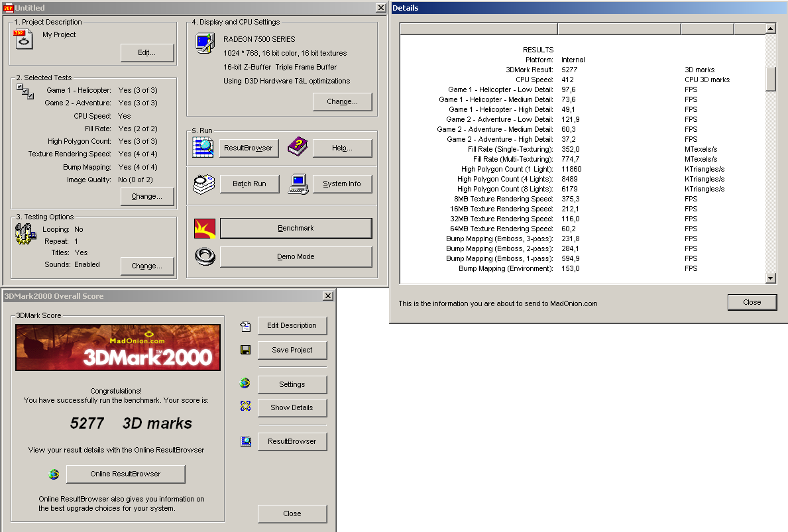
Task: Click the Display and CPU Settings monitor icon
Action: [203, 43]
